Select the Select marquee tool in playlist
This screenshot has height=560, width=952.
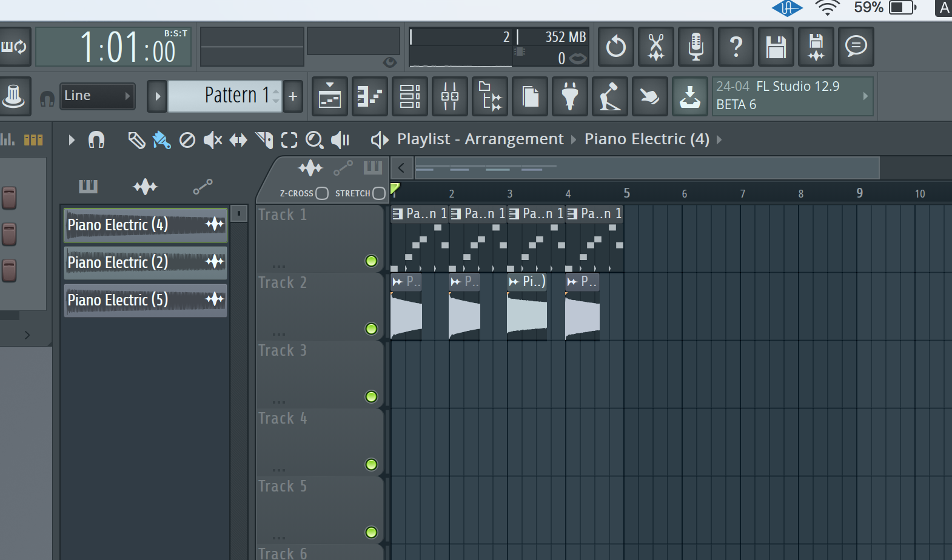tap(289, 140)
